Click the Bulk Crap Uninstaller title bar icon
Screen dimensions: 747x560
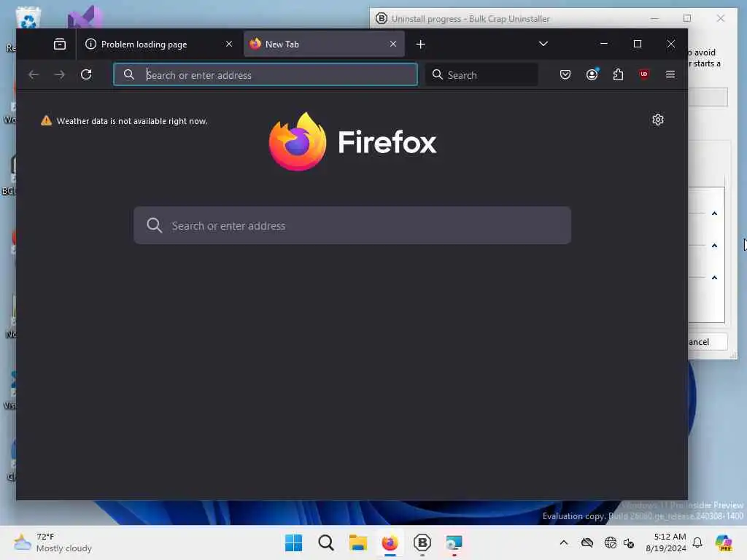[381, 18]
